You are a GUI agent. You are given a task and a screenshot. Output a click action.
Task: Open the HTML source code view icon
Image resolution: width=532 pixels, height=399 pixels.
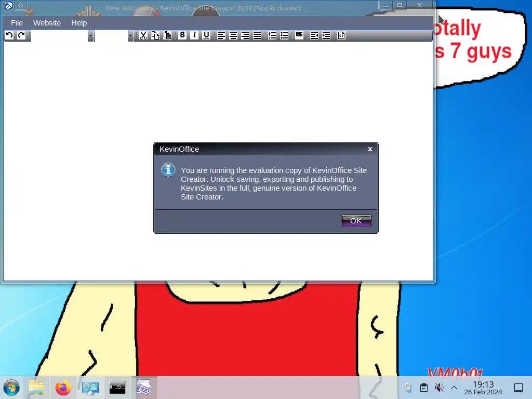pos(341,35)
